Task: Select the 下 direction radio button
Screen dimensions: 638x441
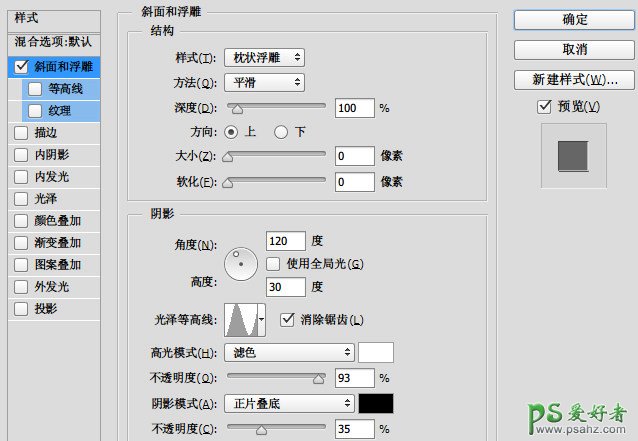Action: point(281,132)
